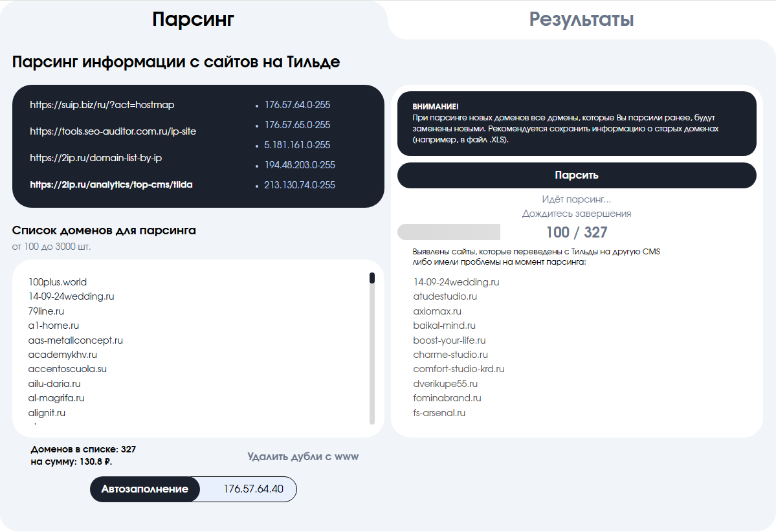Image resolution: width=776 pixels, height=532 pixels.
Task: Click the Парсить button
Action: click(577, 175)
